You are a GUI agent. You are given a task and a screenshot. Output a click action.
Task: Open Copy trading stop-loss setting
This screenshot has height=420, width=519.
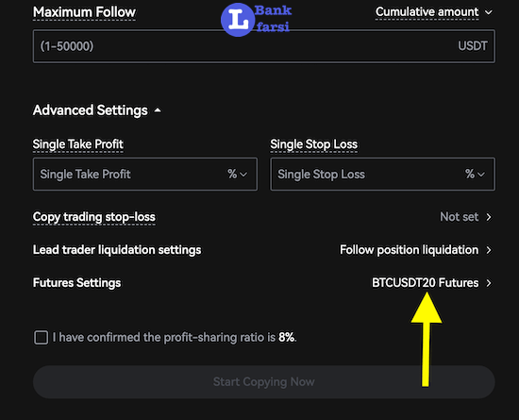(262, 217)
